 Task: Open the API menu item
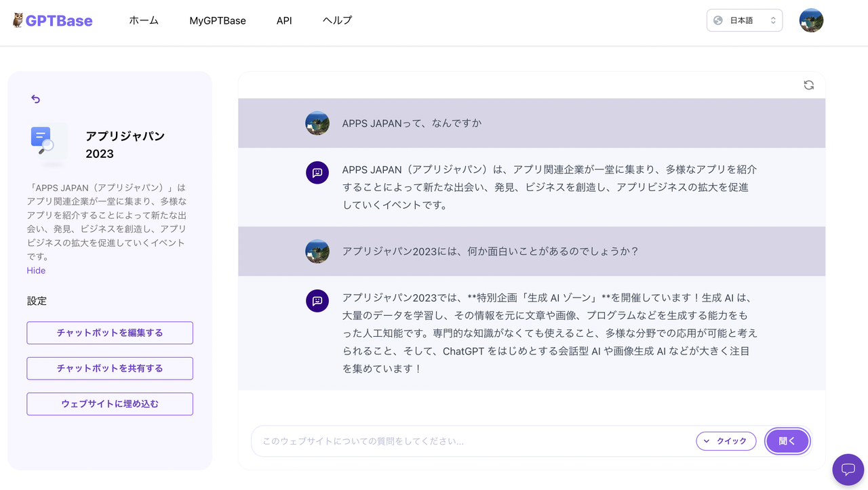point(284,20)
